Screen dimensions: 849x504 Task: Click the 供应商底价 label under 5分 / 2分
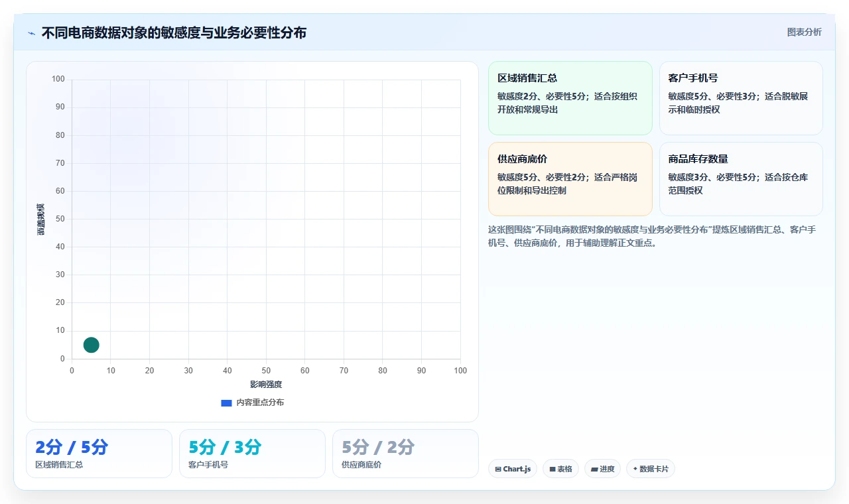pyautogui.click(x=361, y=465)
